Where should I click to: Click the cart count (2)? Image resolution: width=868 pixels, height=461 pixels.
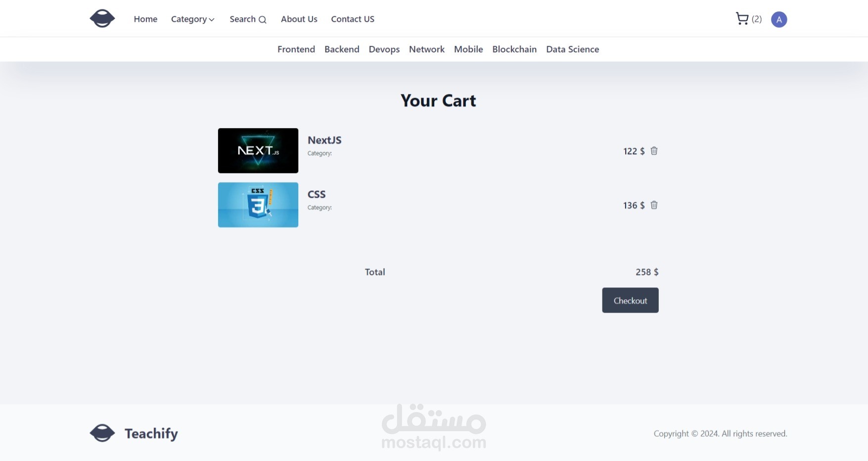tap(757, 19)
